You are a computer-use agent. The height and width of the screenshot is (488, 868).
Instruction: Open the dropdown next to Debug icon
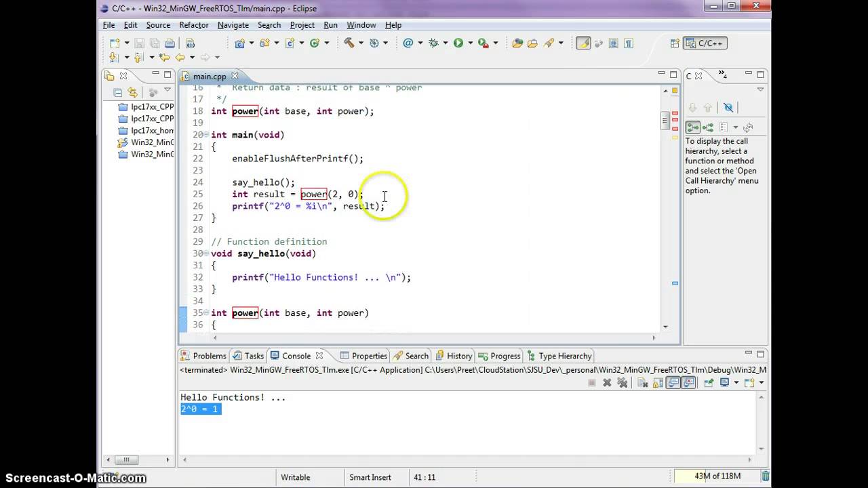[x=446, y=43]
